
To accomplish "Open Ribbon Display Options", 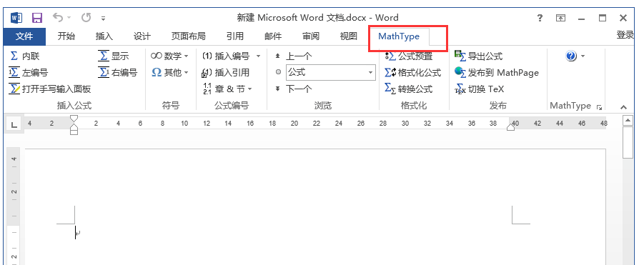I will 560,18.
